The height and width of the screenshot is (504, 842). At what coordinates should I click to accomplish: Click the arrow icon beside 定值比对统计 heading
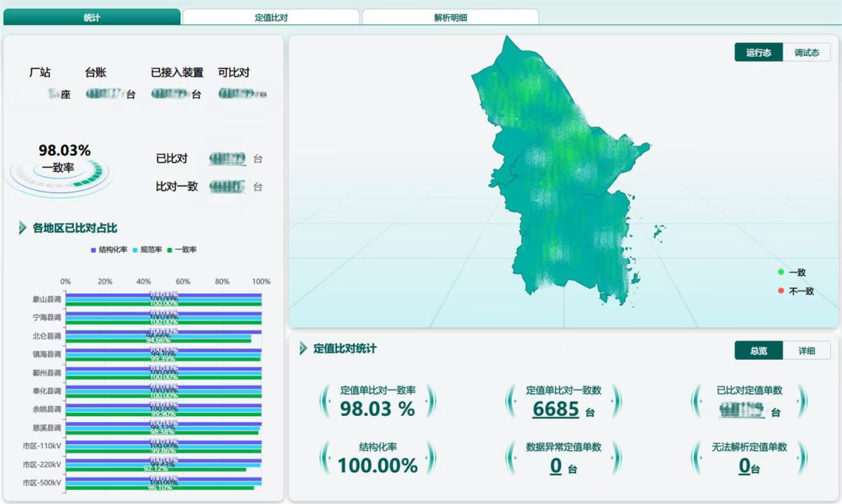pyautogui.click(x=303, y=348)
